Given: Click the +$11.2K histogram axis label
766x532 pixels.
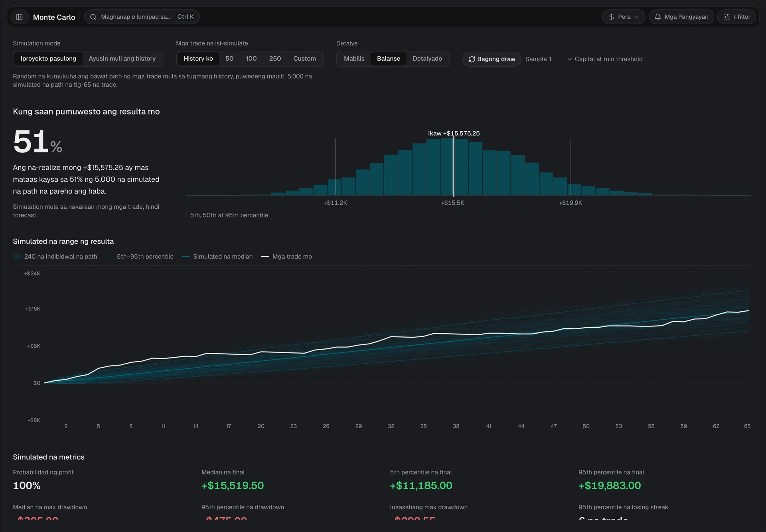Looking at the screenshot, I should pos(335,203).
